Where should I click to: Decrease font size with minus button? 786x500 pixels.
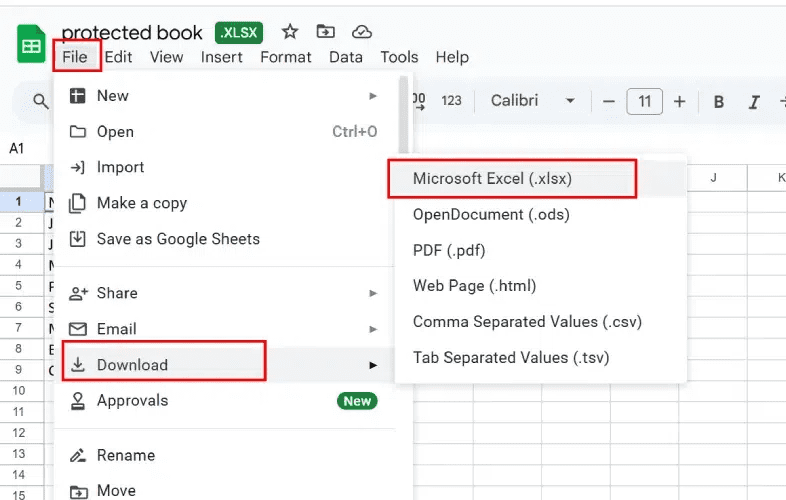(608, 101)
